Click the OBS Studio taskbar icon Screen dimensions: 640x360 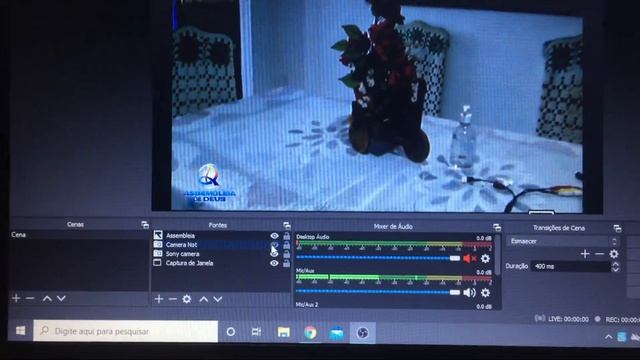[362, 333]
